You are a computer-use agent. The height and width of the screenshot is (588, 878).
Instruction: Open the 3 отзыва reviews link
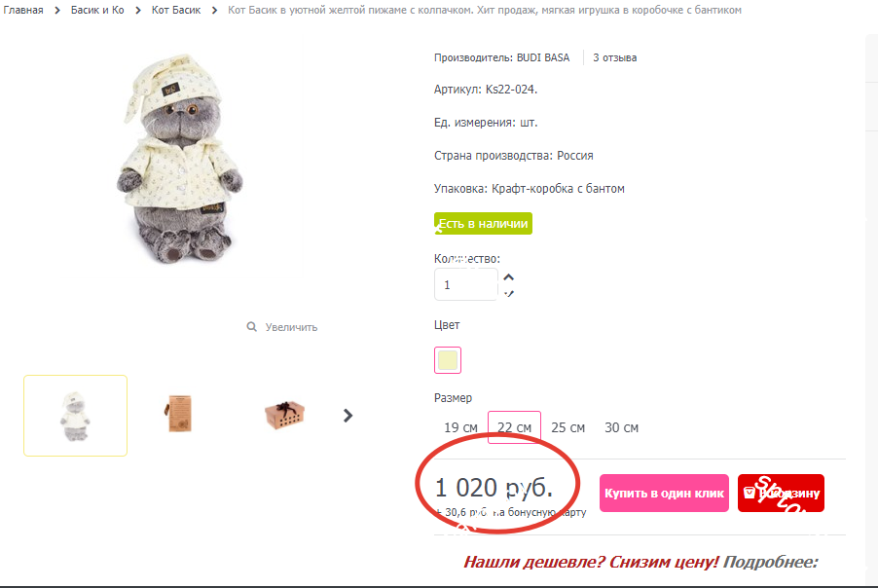(615, 57)
